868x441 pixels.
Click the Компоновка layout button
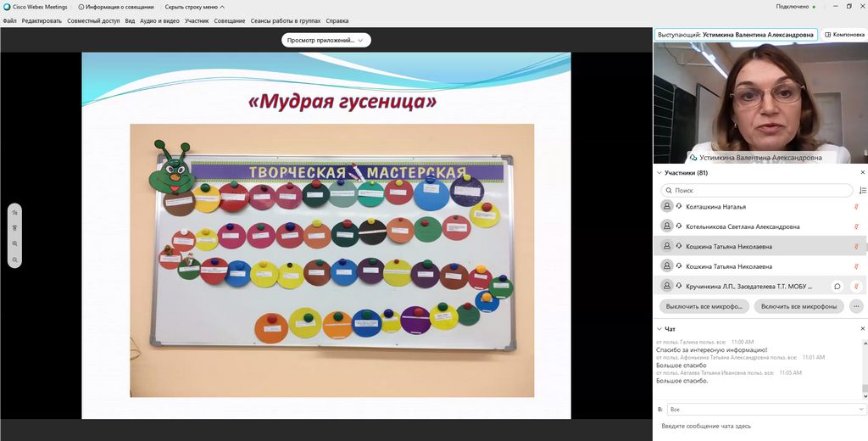pos(844,35)
